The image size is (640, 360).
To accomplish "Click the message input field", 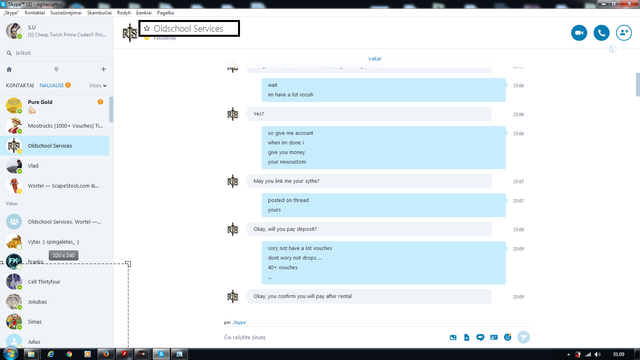I will tap(333, 338).
